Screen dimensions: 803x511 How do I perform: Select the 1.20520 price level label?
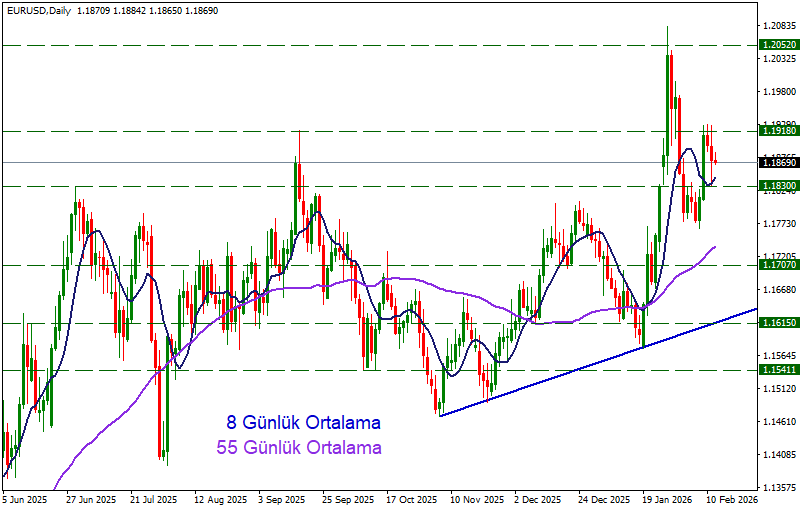[779, 45]
